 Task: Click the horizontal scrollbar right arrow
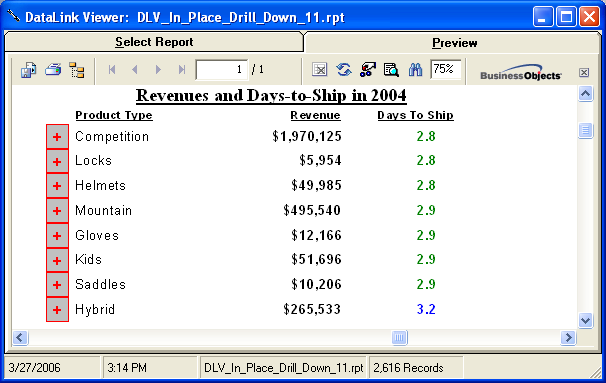tap(568, 337)
